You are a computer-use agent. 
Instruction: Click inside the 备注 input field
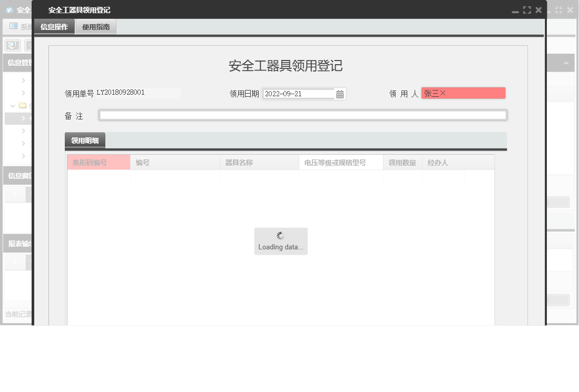(303, 115)
